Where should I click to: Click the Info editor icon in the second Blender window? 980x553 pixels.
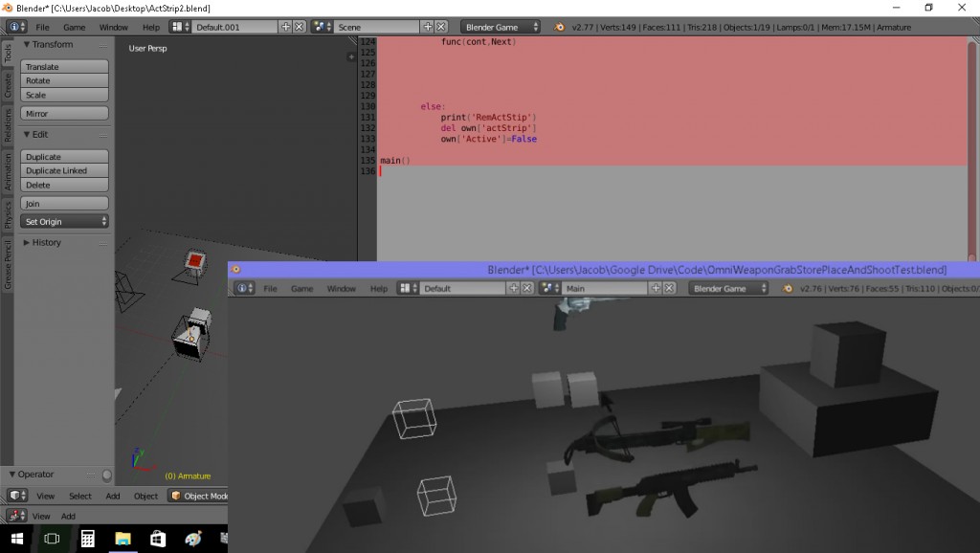point(242,287)
